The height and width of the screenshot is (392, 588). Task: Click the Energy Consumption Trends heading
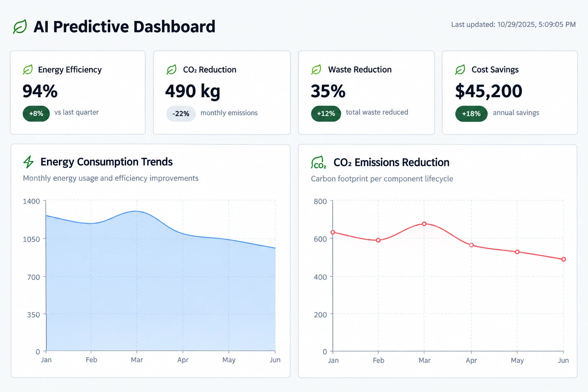(x=106, y=162)
